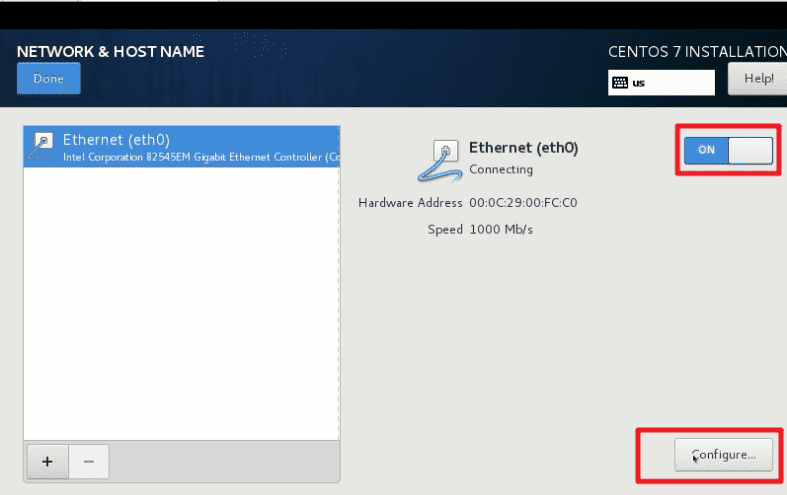This screenshot has height=495, width=787.
Task: Click hardware address 00:0C:29:00:FC:C0
Action: click(523, 203)
